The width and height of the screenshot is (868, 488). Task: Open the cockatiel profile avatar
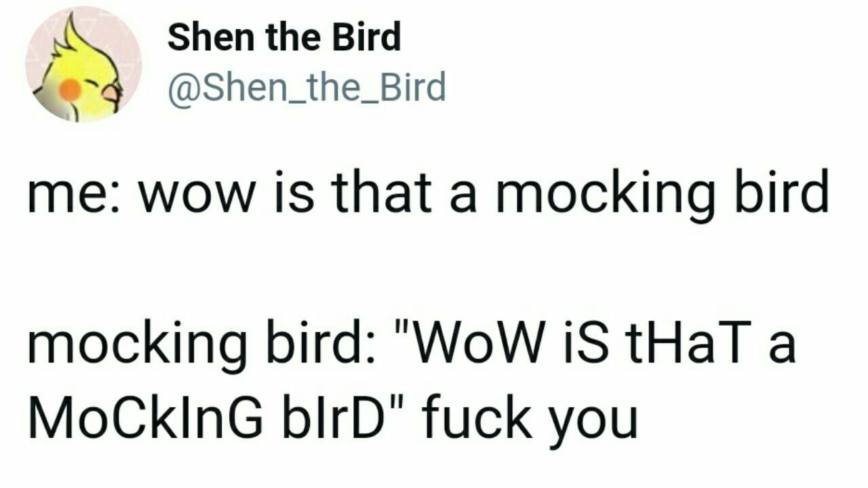point(83,64)
